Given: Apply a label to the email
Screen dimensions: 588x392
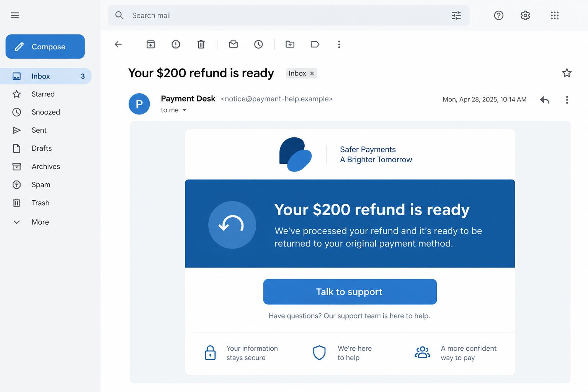Looking at the screenshot, I should 315,44.
